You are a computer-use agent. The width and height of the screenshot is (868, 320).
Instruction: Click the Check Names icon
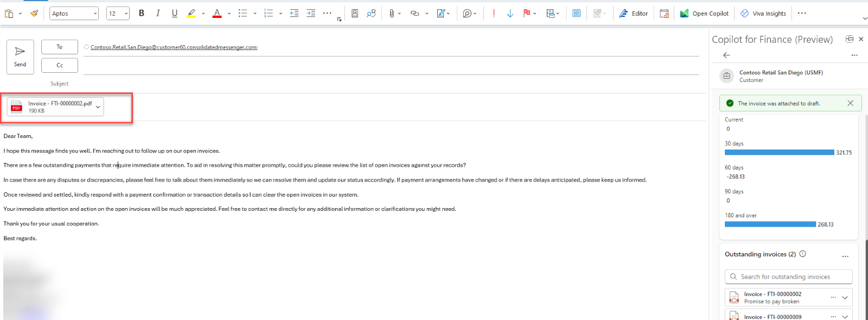click(371, 14)
